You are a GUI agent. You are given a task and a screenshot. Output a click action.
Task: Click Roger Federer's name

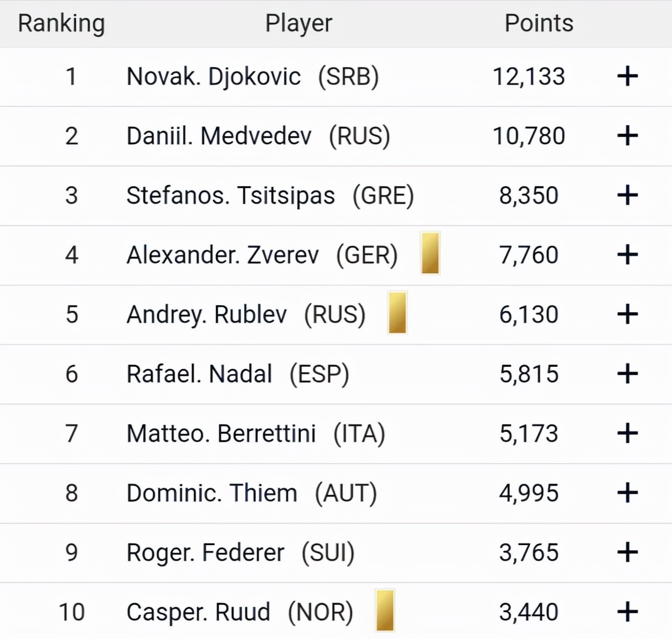click(x=205, y=552)
